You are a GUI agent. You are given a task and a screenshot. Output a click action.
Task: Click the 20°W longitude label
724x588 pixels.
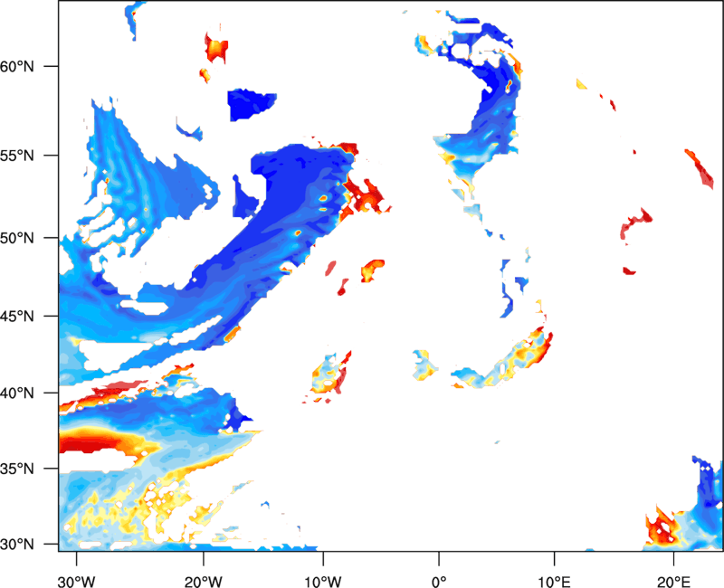203,582
